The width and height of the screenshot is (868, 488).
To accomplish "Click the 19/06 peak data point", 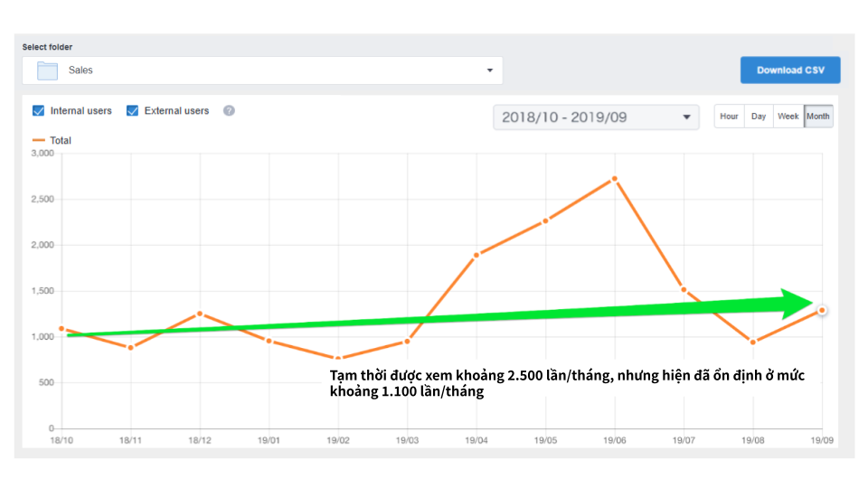I will tap(615, 179).
